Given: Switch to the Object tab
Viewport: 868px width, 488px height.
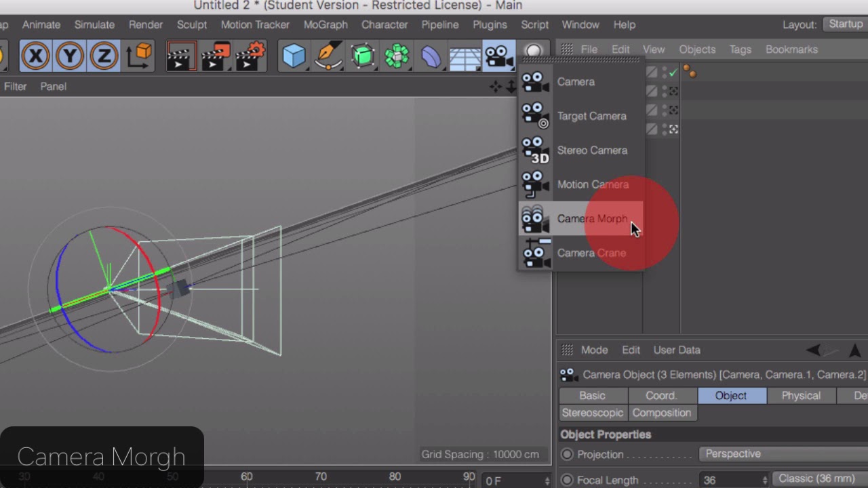Looking at the screenshot, I should point(731,396).
